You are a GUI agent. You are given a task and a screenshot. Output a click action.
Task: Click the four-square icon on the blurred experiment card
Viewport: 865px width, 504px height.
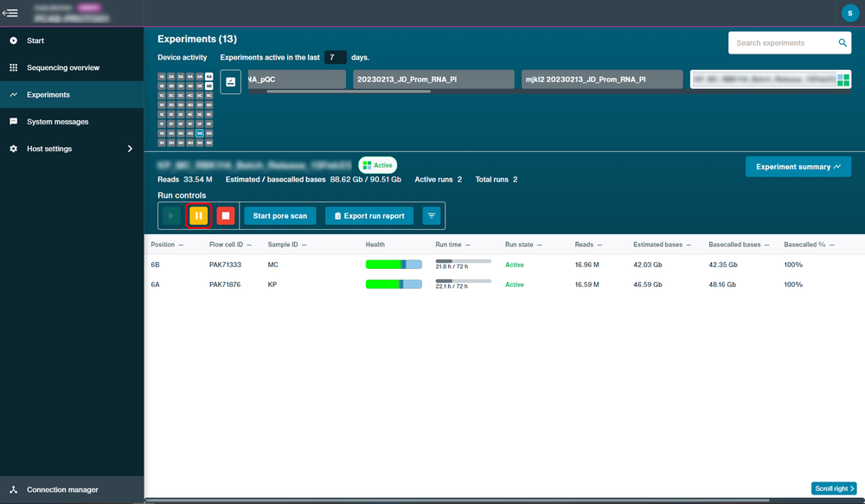(843, 80)
